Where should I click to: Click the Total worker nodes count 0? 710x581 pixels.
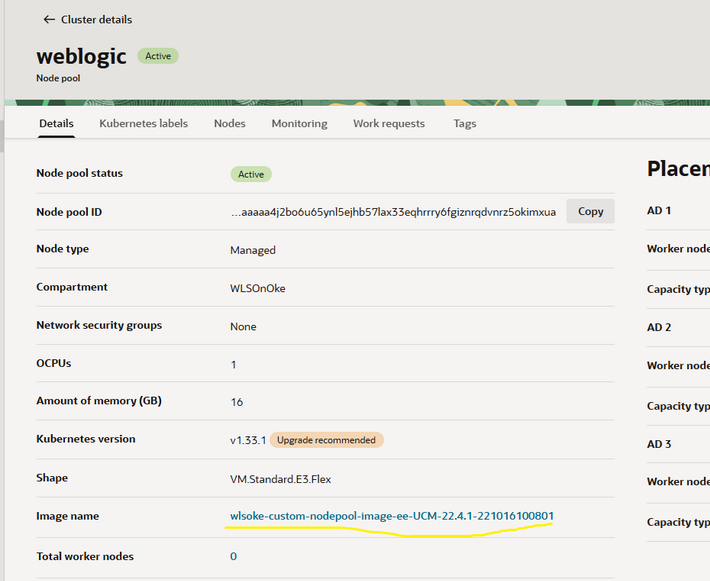point(233,556)
